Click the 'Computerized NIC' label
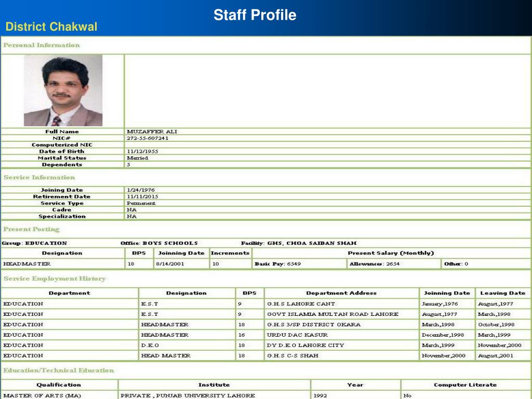 [62, 145]
